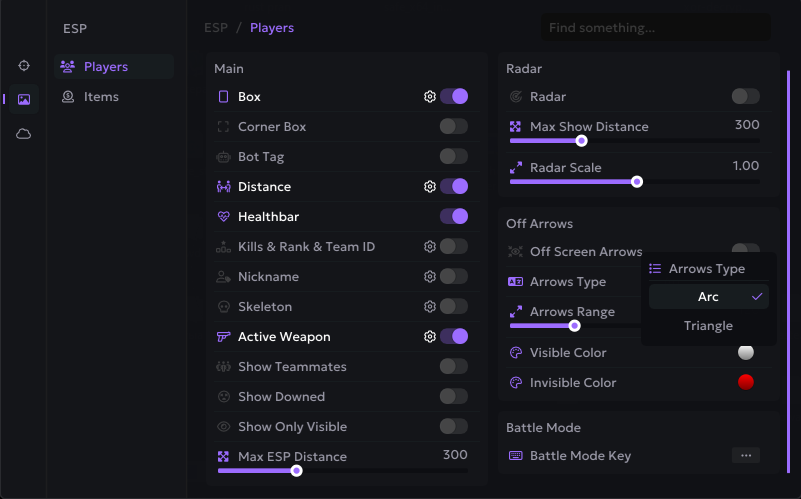This screenshot has height=499, width=801.
Task: Pick the red Invisible Color swatch
Action: tap(745, 382)
